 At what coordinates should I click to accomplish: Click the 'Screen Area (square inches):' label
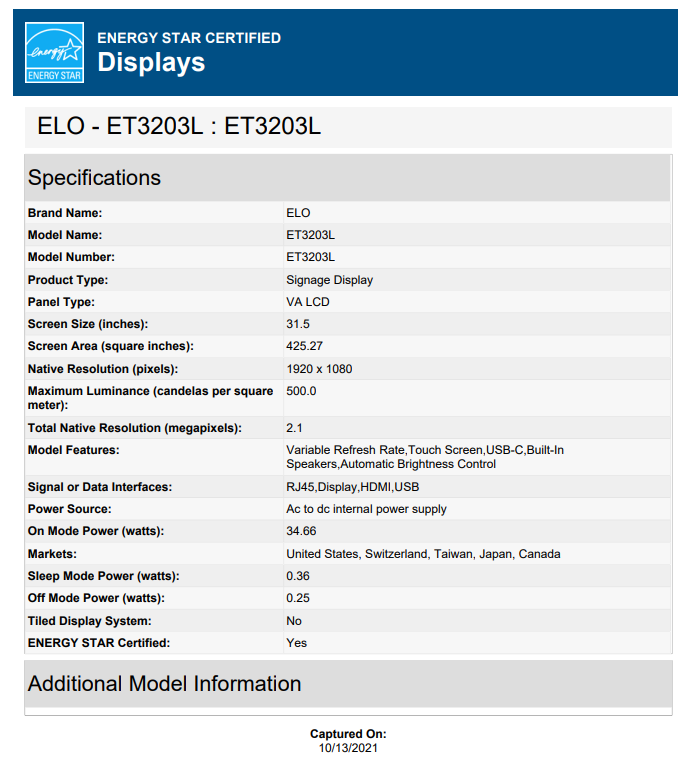pos(111,346)
